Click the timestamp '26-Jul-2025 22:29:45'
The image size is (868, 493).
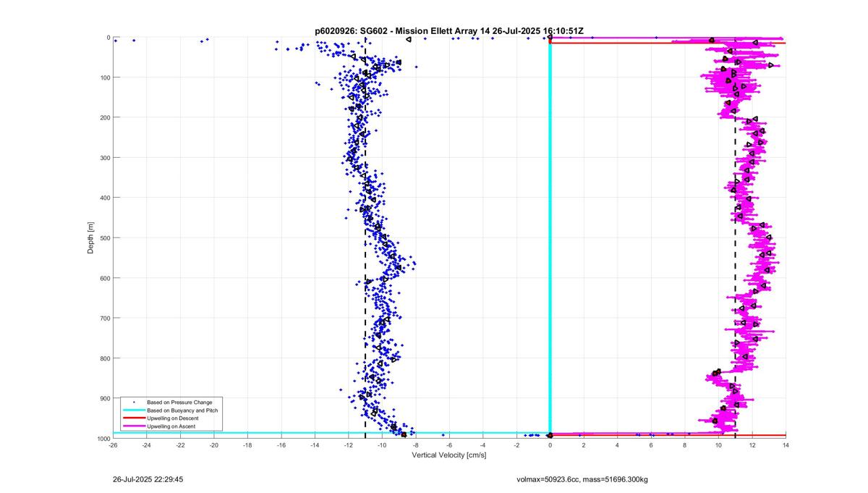point(148,479)
